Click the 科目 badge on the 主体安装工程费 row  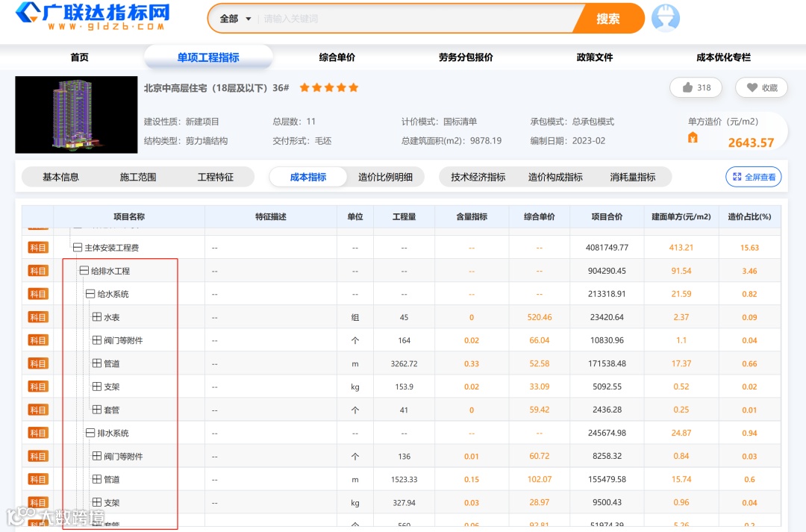tap(38, 248)
